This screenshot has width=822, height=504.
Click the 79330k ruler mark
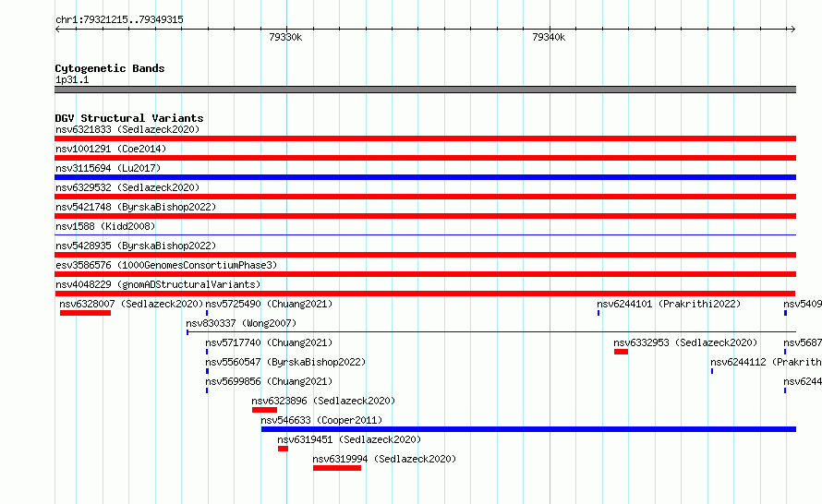pos(285,37)
